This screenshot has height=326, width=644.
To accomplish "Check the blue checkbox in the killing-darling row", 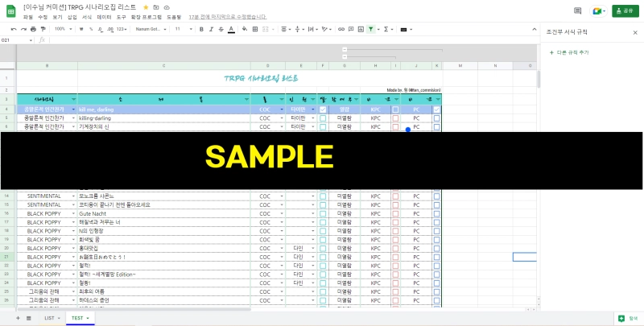I will pyautogui.click(x=323, y=118).
